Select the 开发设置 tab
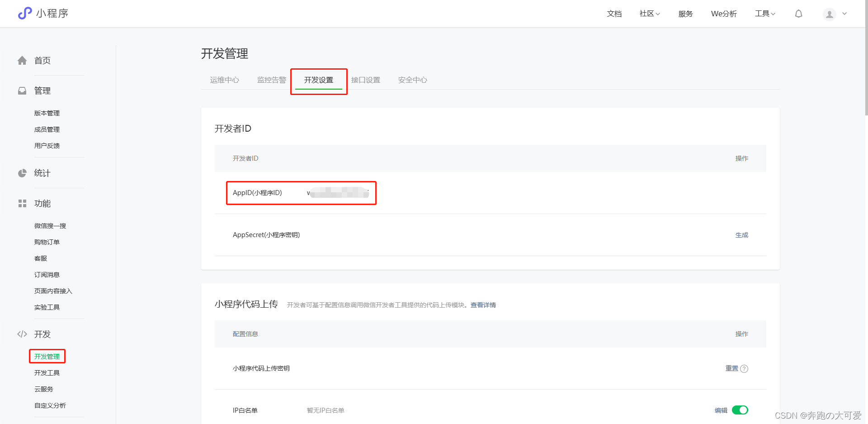The width and height of the screenshot is (868, 424). (x=319, y=80)
